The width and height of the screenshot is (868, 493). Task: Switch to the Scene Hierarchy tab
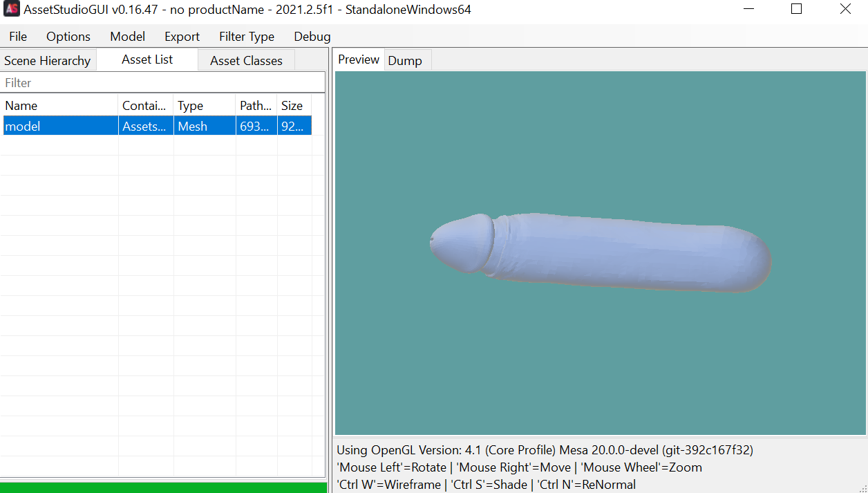[x=48, y=61]
